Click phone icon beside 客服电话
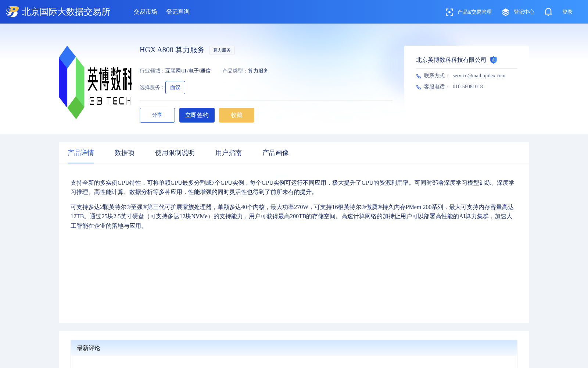Viewport: 588px width, 368px height. (x=419, y=87)
